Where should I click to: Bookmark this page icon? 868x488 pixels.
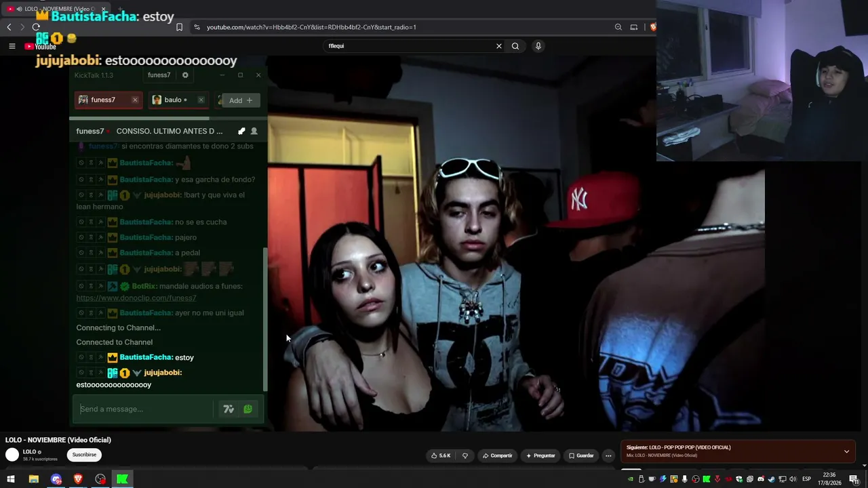tap(179, 27)
